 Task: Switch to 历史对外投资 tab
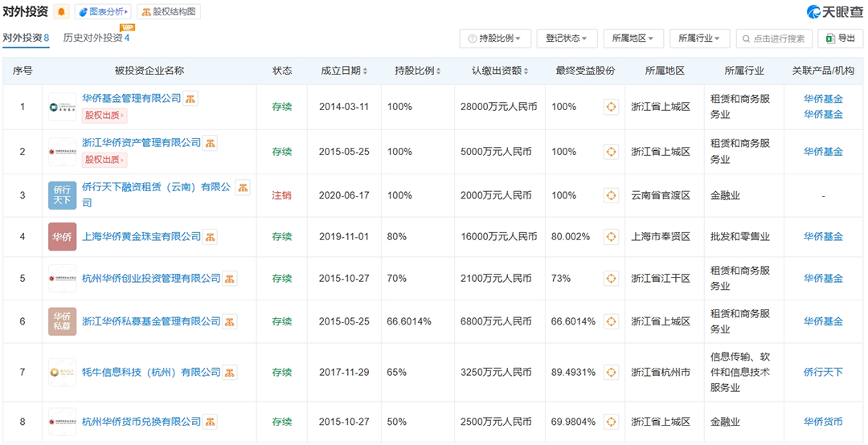[x=96, y=38]
